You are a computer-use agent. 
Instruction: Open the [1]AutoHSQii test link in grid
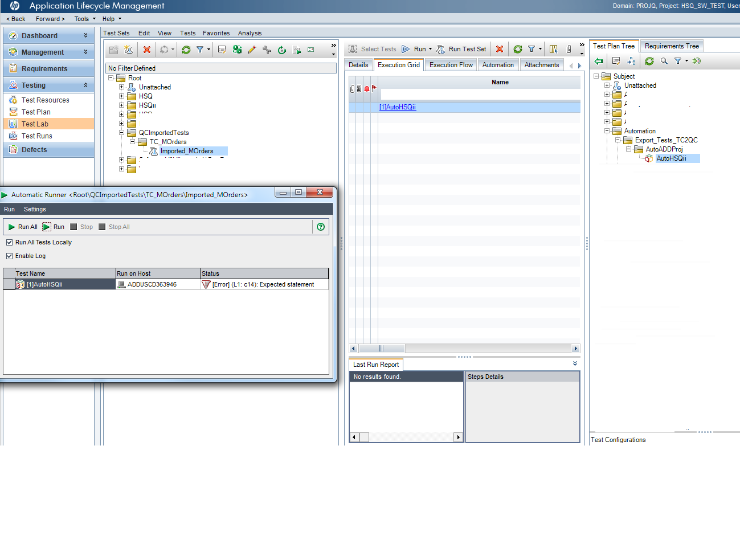click(398, 107)
